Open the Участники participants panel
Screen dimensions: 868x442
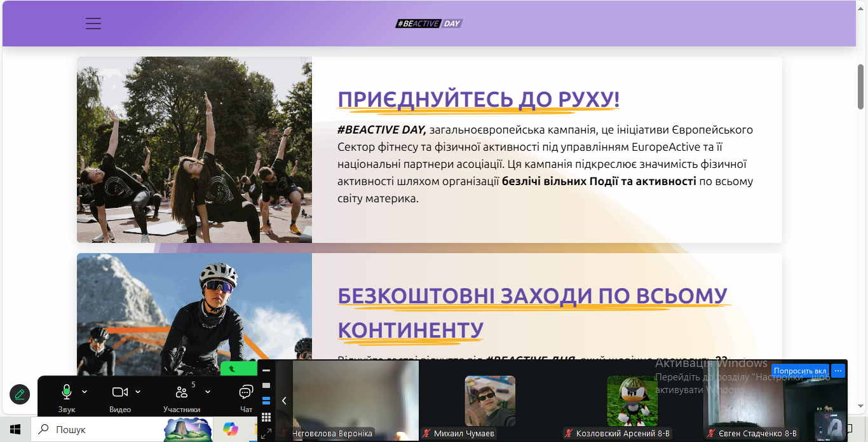point(182,392)
